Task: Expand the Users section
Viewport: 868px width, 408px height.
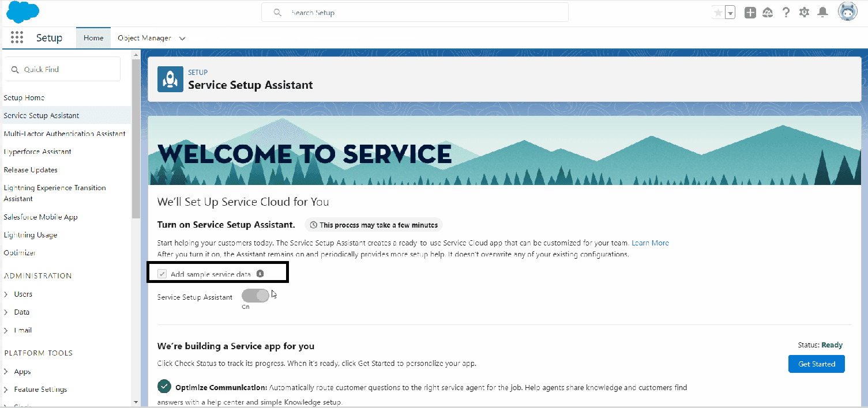Action: coord(6,294)
